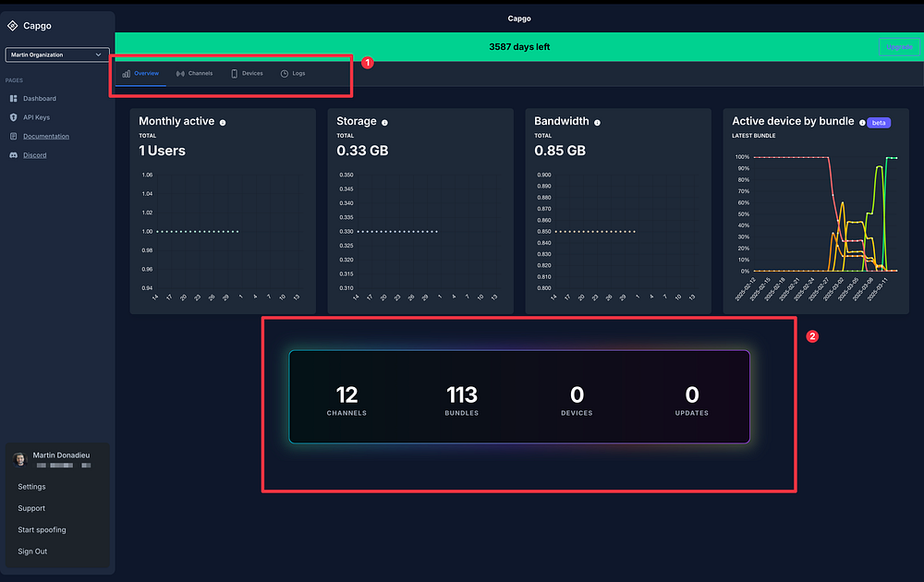924x582 pixels.
Task: Go to API Keys page
Action: (x=37, y=117)
